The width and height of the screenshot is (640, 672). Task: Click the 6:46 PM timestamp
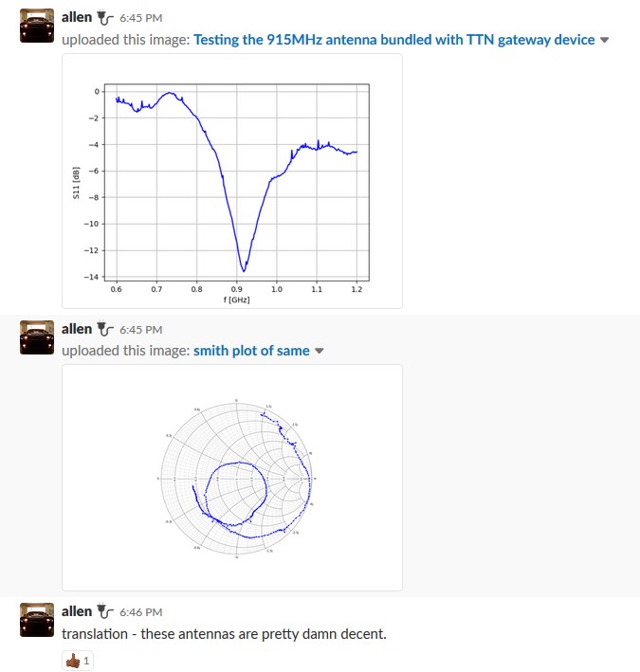141,612
